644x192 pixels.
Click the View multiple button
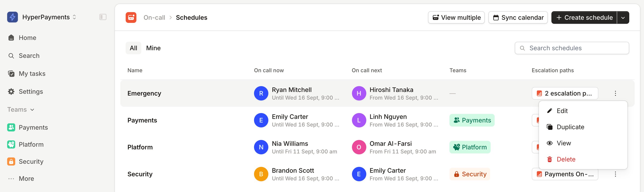point(456,17)
